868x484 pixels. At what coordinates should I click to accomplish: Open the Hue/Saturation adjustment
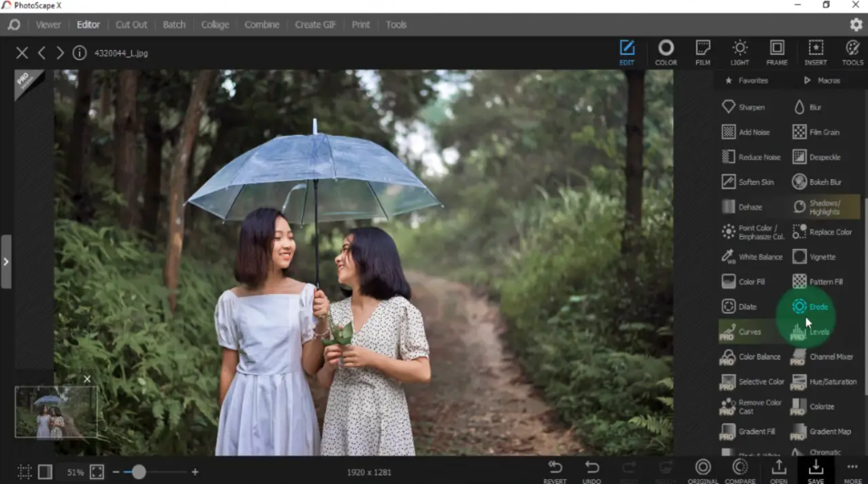point(823,382)
